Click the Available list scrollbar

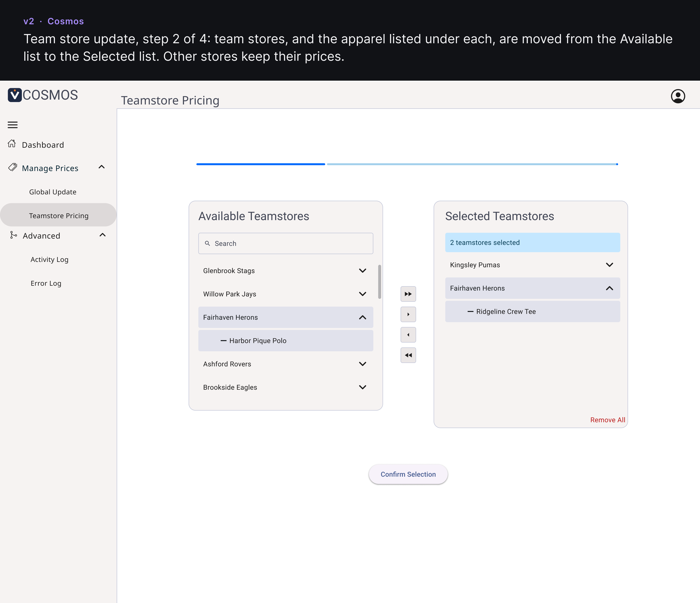(379, 282)
